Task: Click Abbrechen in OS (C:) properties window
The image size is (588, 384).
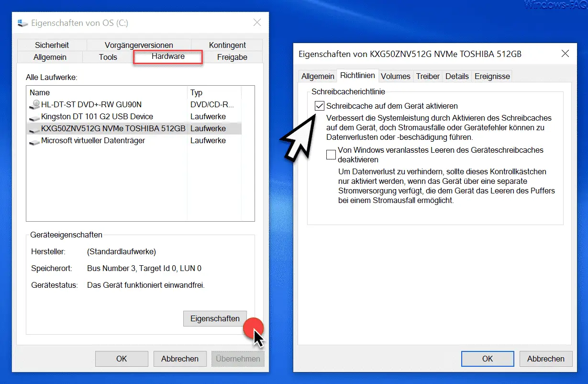Action: pos(180,359)
